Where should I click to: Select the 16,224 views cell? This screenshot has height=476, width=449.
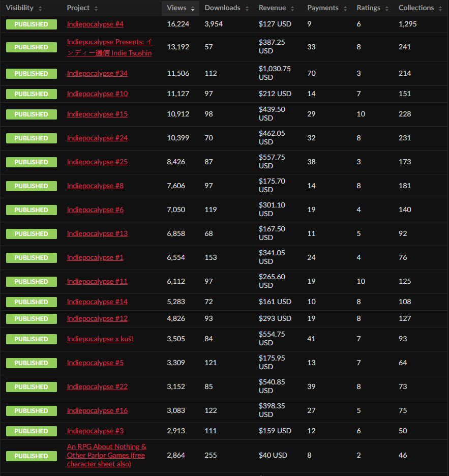coord(178,24)
